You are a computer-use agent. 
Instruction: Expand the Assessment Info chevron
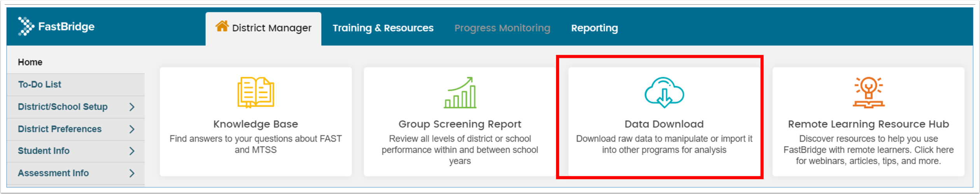coord(132,173)
